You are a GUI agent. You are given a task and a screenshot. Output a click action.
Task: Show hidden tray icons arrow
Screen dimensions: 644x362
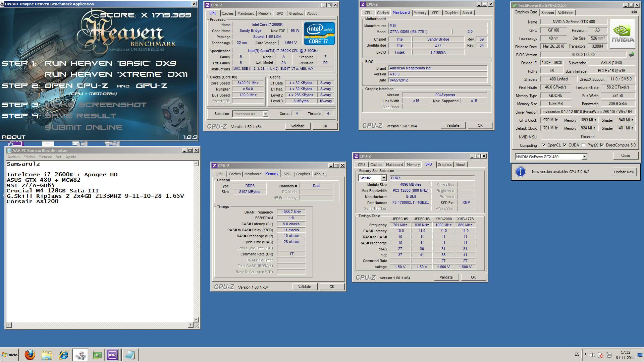585,355
